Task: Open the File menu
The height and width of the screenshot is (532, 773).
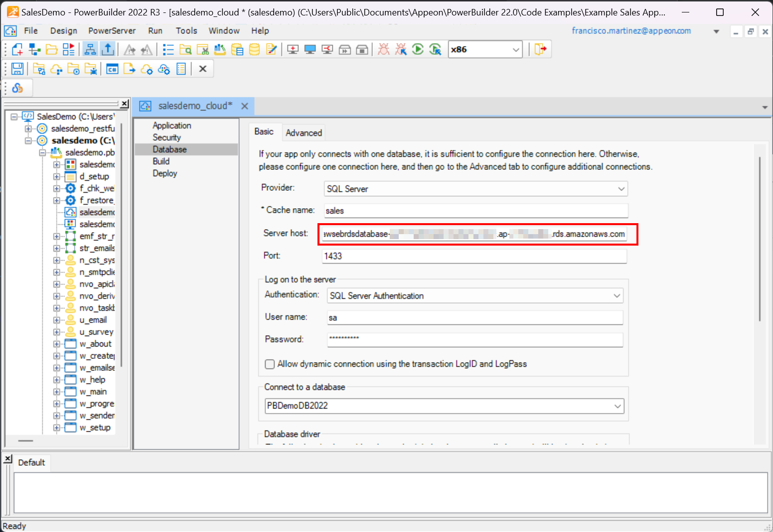Action: pos(31,31)
